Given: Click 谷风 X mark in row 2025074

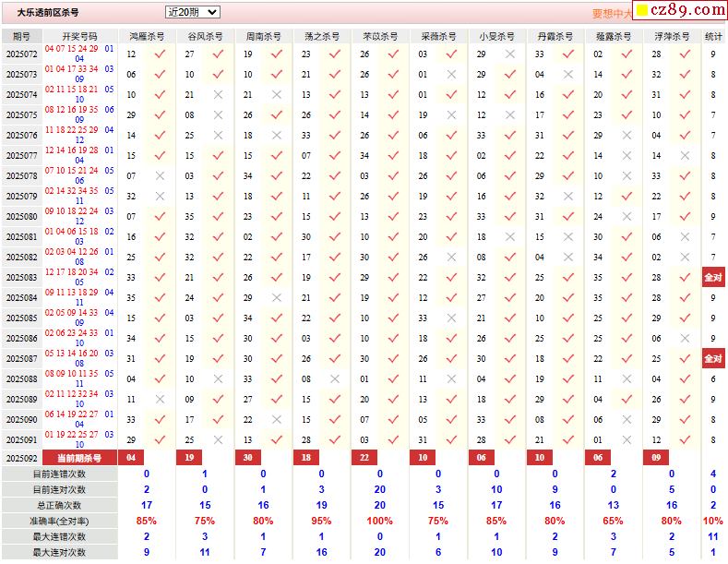Looking at the screenshot, I should tap(218, 95).
